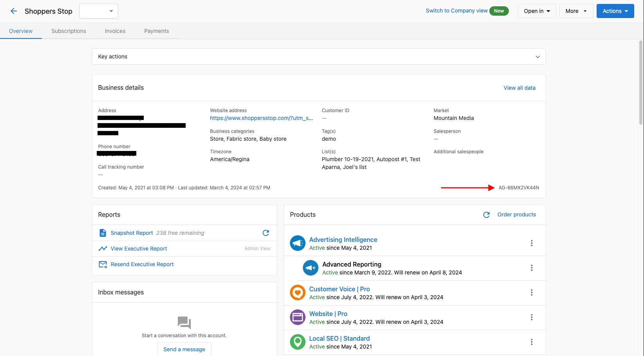Click the demo tag value

click(329, 139)
